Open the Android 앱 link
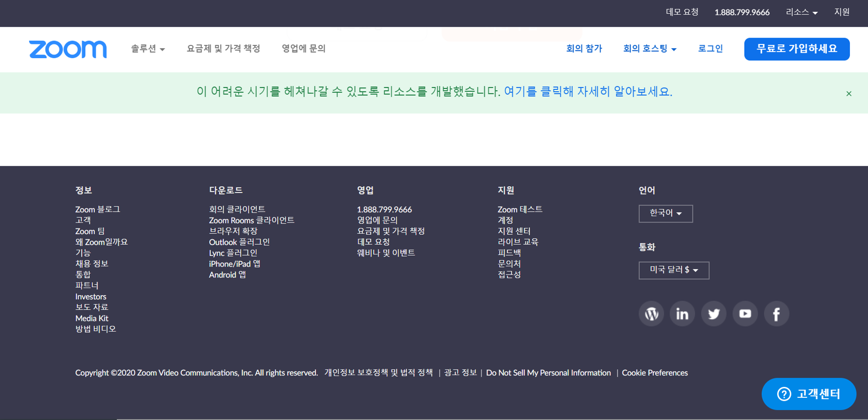The height and width of the screenshot is (420, 868). [x=227, y=275]
